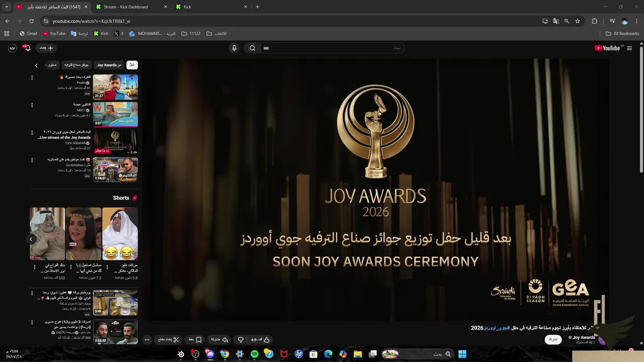Open the All Bookmarks folder

(x=622, y=34)
